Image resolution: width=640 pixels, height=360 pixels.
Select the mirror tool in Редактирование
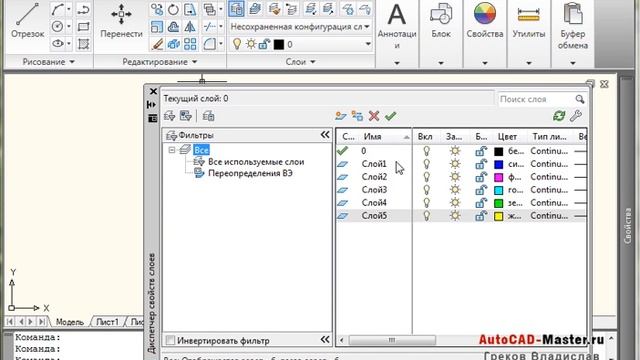(190, 27)
